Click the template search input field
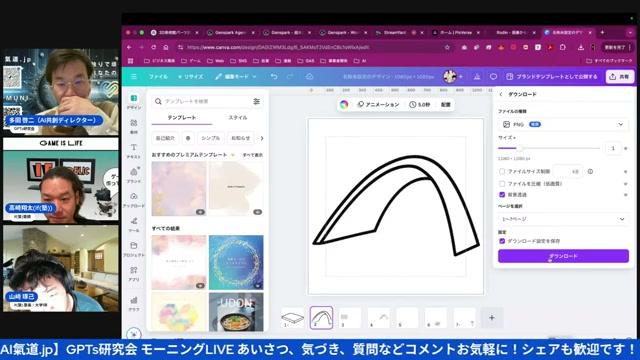The image size is (640, 360). [x=208, y=101]
